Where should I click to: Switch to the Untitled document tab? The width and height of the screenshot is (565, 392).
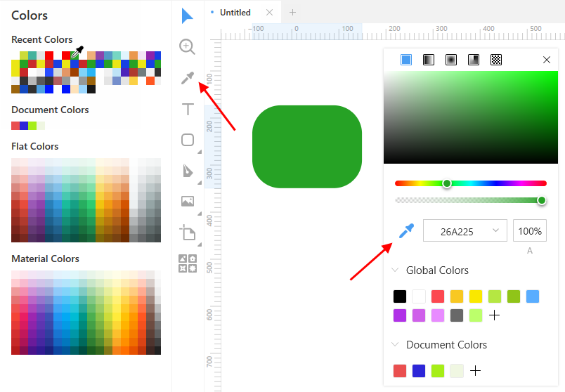235,12
